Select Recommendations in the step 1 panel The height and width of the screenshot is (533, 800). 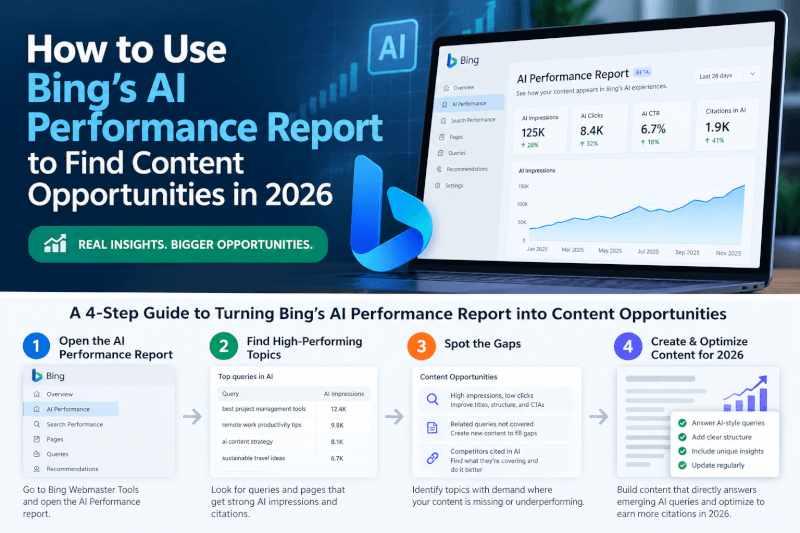[x=72, y=469]
